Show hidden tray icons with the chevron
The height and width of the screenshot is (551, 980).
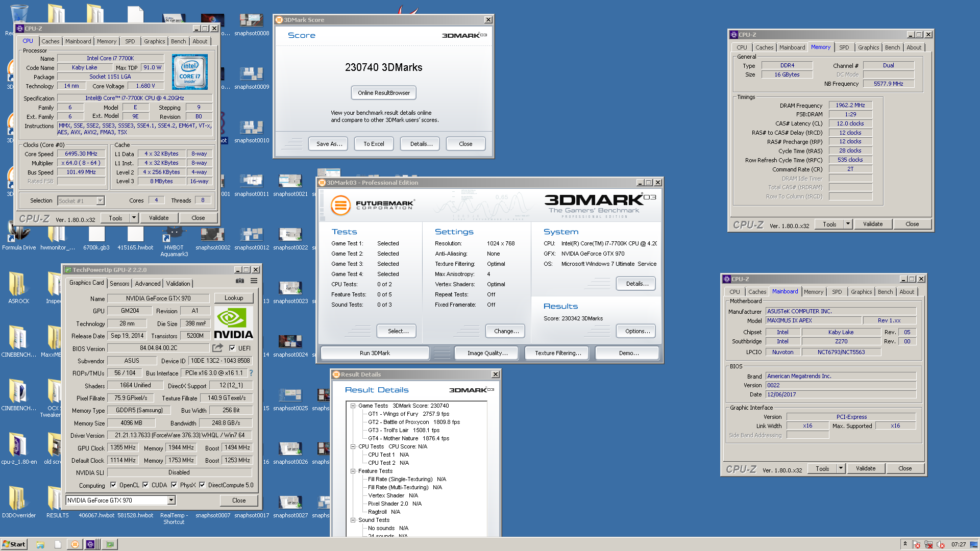905,544
